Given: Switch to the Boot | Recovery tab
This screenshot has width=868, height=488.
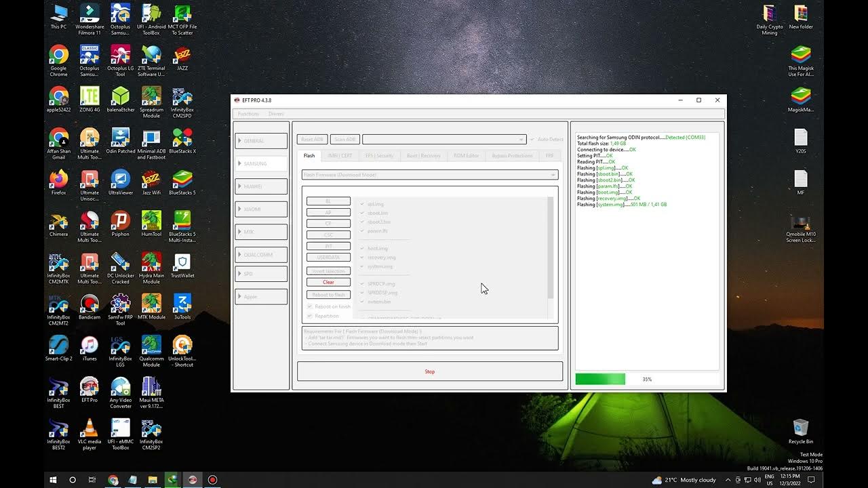Looking at the screenshot, I should [423, 156].
